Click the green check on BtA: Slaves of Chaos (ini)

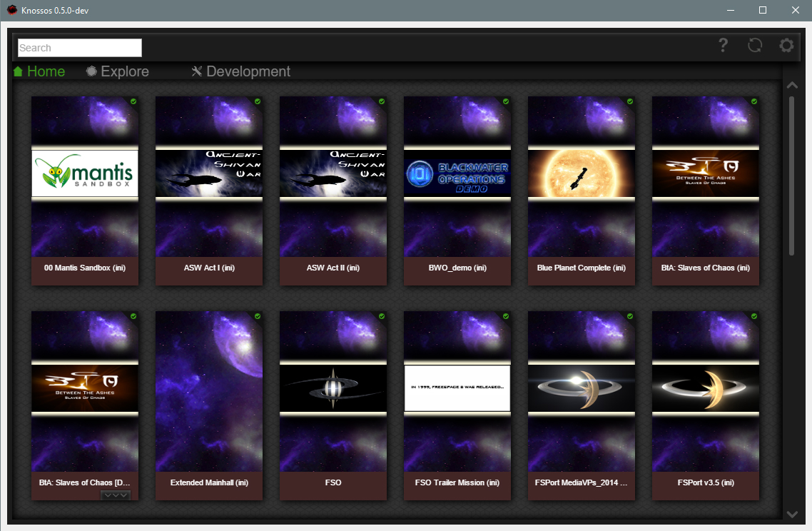click(x=754, y=101)
